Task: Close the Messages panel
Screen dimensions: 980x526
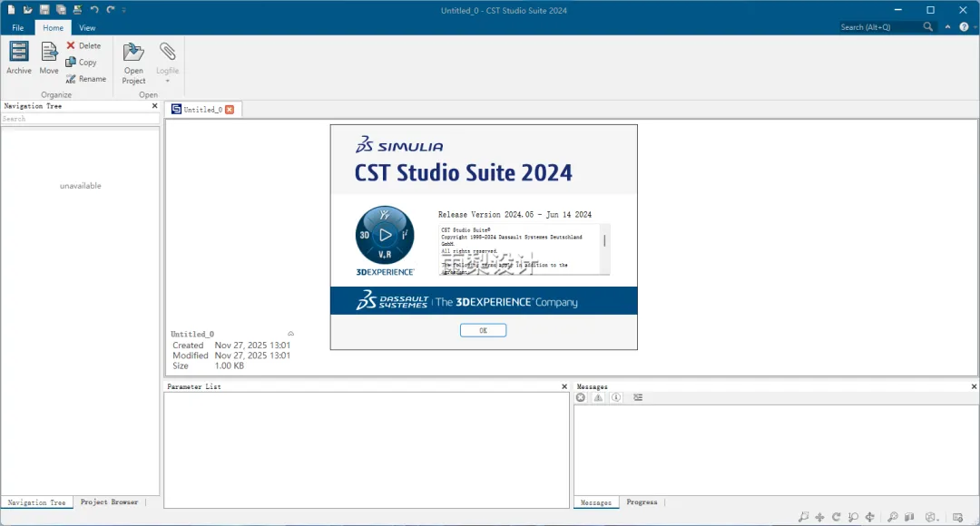Action: pyautogui.click(x=974, y=386)
